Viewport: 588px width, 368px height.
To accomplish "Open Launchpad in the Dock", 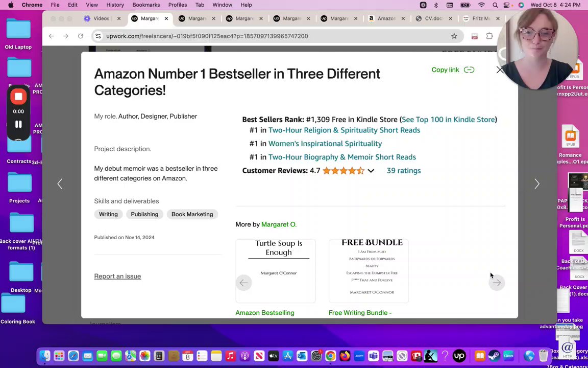I will pos(59,355).
